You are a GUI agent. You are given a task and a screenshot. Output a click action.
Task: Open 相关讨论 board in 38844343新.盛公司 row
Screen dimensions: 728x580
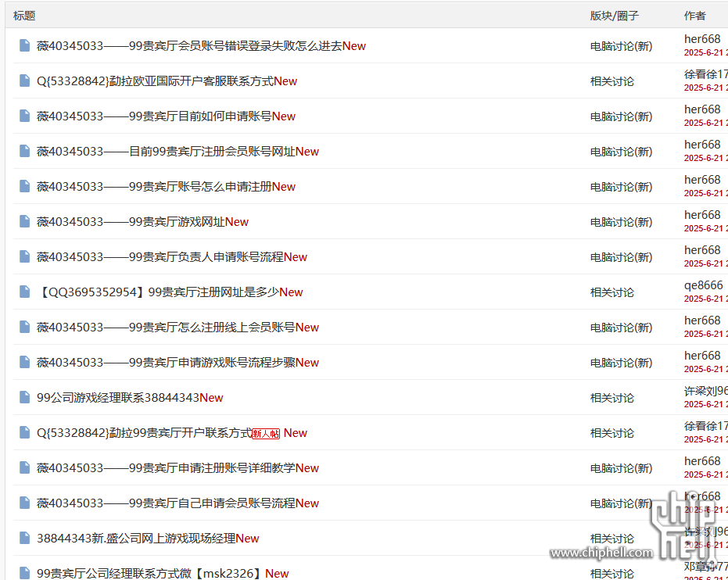pyautogui.click(x=612, y=539)
